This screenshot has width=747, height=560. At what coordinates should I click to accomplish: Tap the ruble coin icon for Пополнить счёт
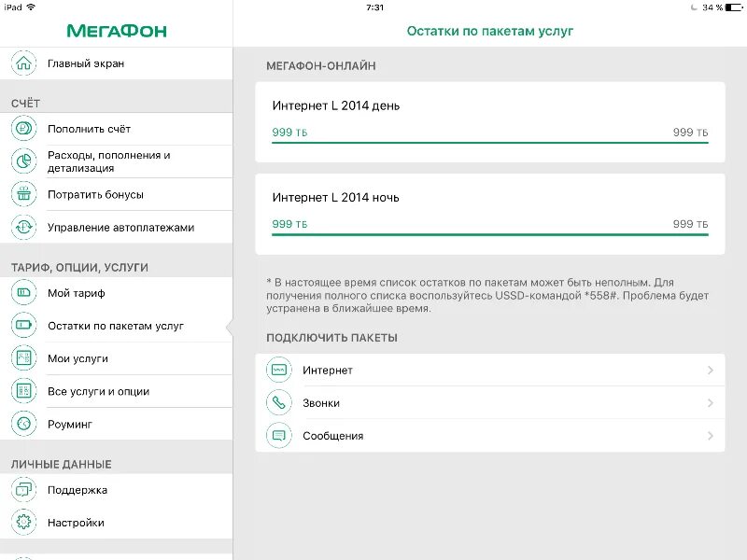click(24, 129)
